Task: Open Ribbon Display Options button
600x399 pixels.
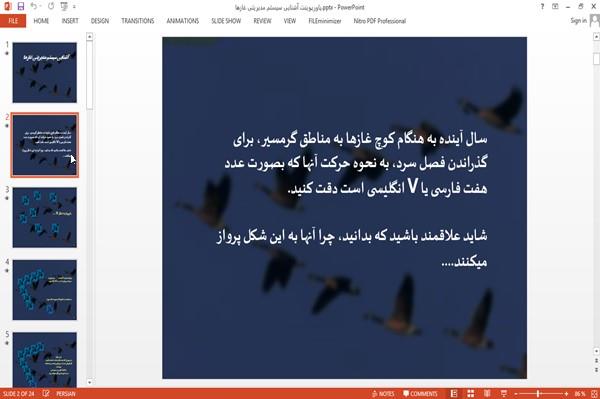Action: 555,7
